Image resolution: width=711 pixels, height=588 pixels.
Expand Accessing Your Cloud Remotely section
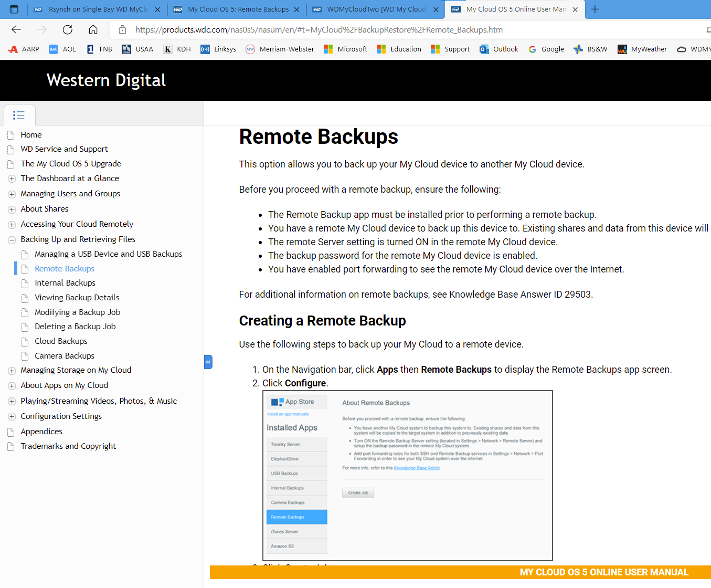click(x=12, y=225)
